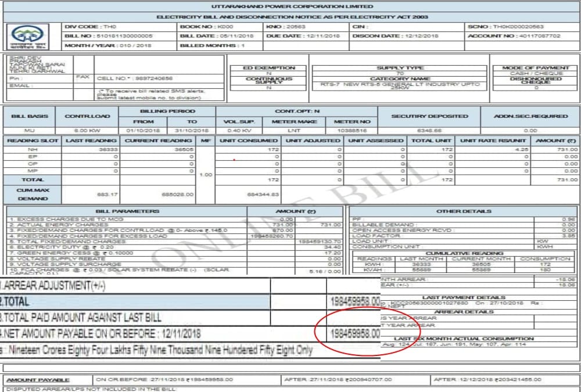Select 'LAST SIX MONTH ACTUAL CONSUMPTION' header

click(x=464, y=339)
